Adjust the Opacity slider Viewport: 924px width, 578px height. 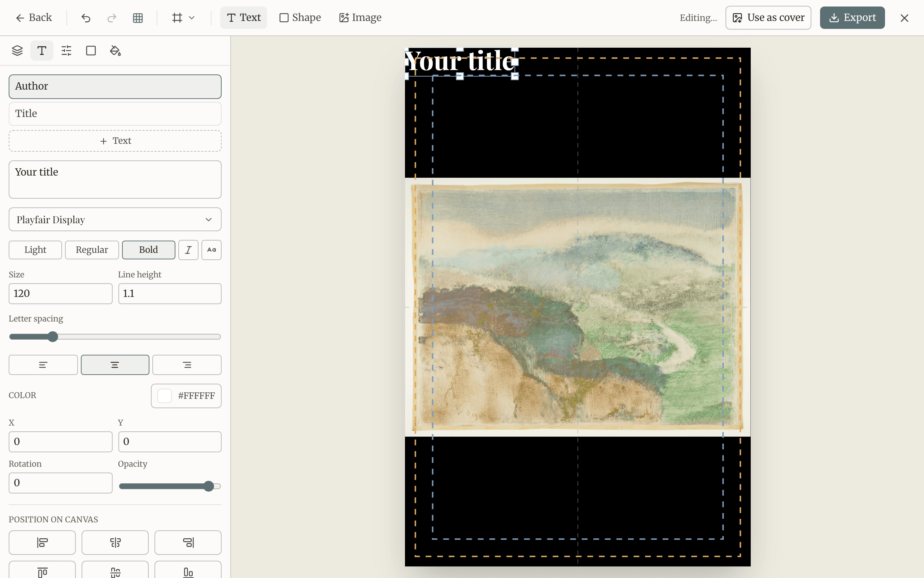point(170,486)
